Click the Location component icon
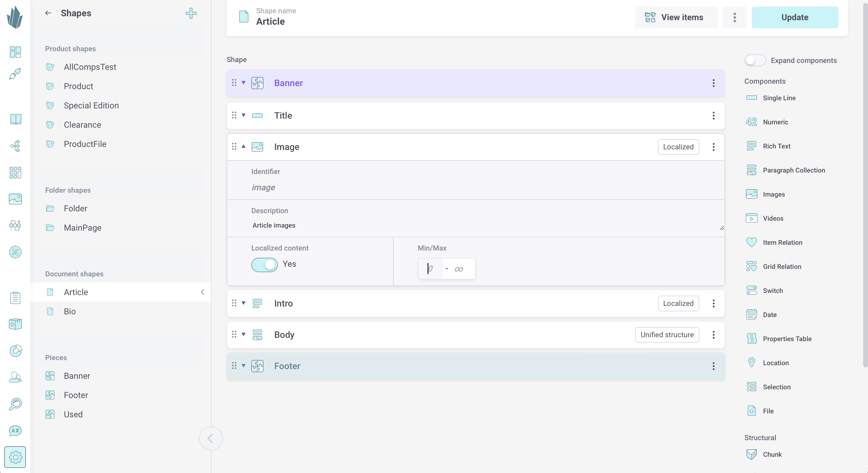868x473 pixels. (751, 362)
